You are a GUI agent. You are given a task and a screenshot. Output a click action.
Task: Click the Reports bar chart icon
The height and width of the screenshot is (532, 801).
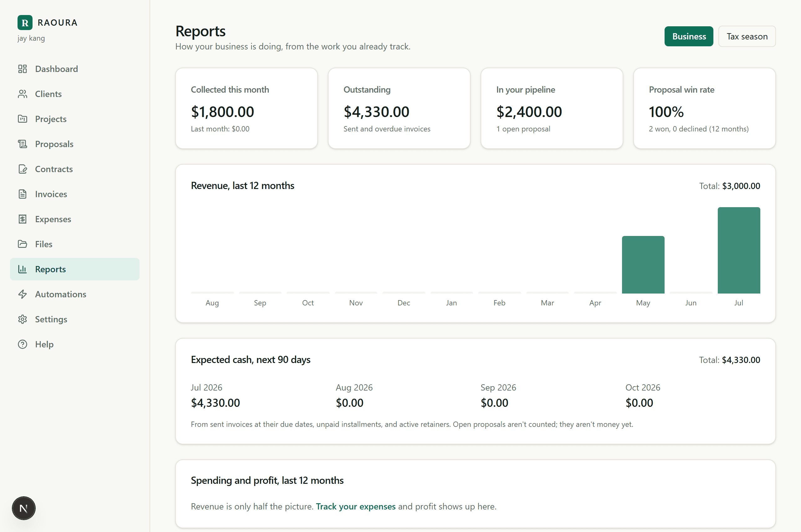[23, 269]
